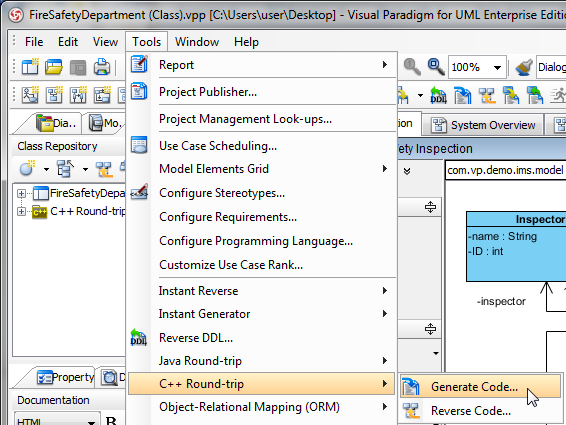566x425 pixels.
Task: Open the Window menu
Action: [197, 42]
